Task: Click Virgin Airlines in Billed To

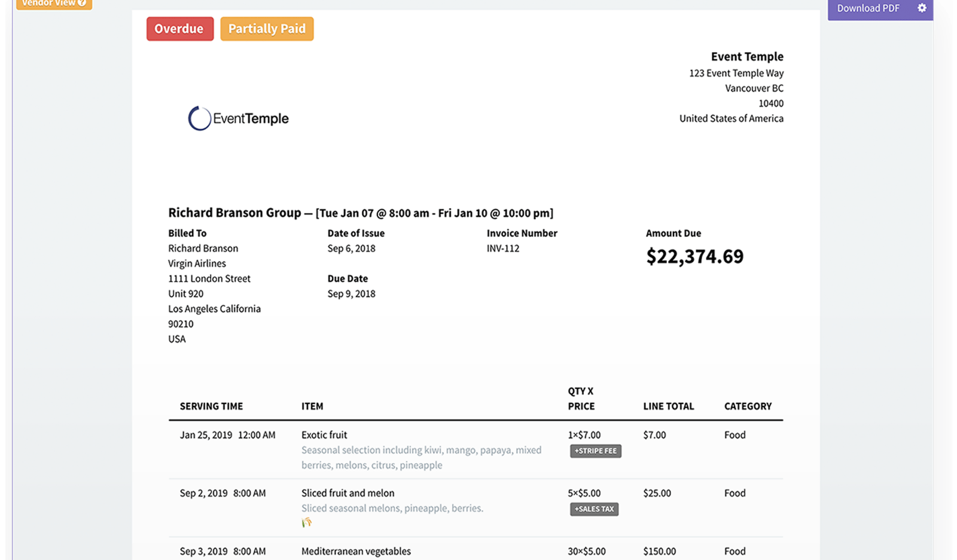Action: tap(197, 263)
